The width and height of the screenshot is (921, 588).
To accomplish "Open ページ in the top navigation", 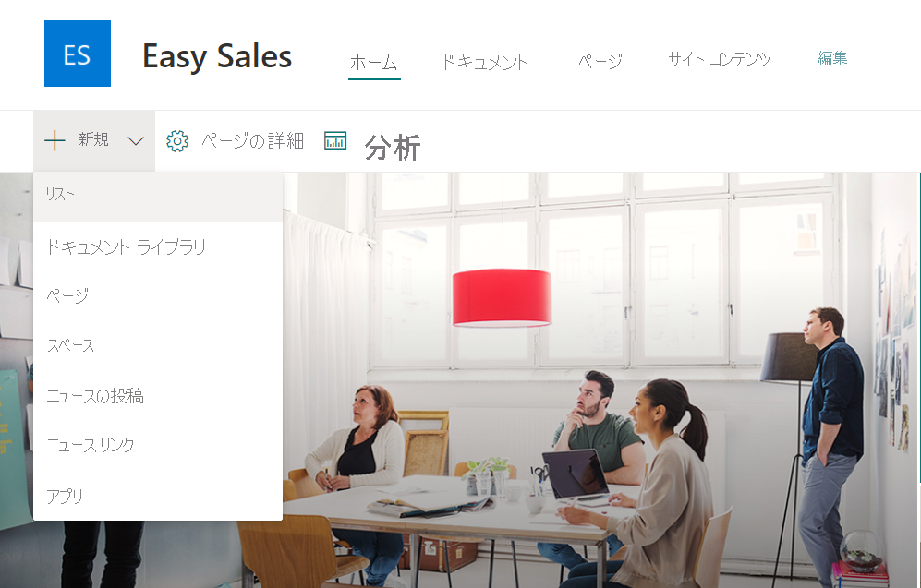I will (600, 61).
